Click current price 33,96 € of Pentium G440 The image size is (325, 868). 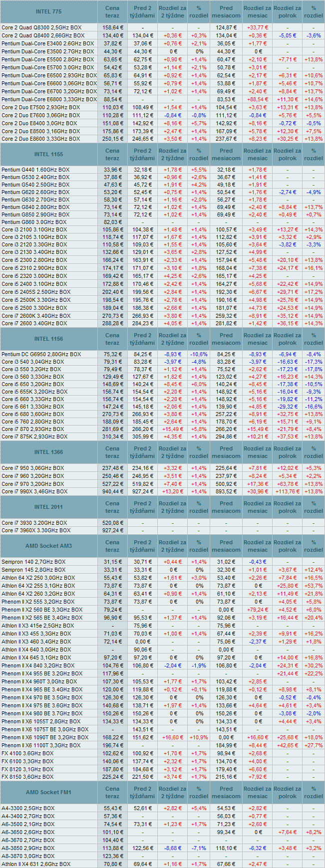(x=112, y=170)
